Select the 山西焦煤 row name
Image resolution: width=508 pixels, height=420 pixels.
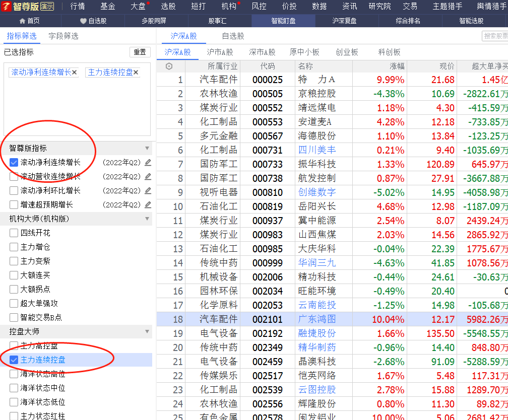click(x=317, y=235)
